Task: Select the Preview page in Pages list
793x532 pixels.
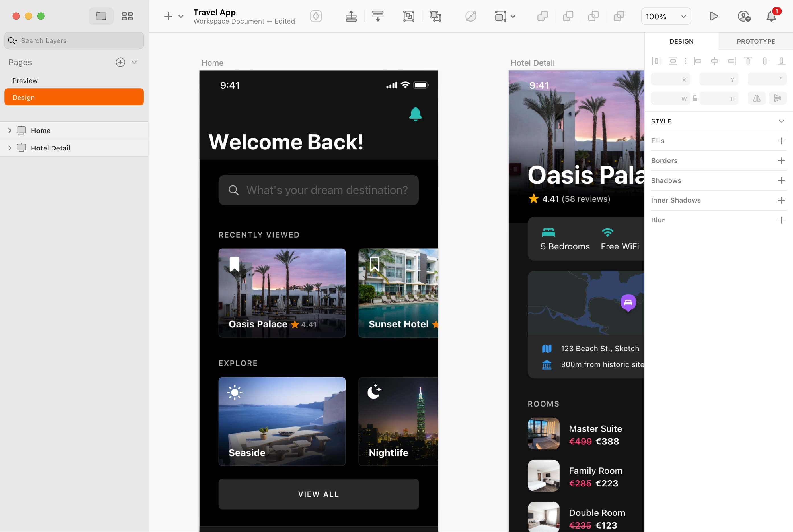Action: (x=25, y=81)
